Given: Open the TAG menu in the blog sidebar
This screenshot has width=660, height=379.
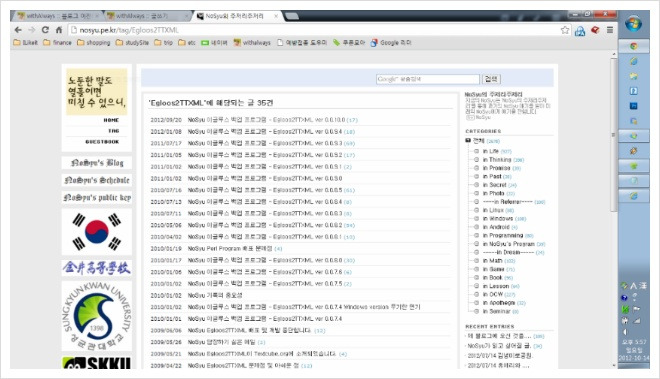Looking at the screenshot, I should (x=114, y=131).
